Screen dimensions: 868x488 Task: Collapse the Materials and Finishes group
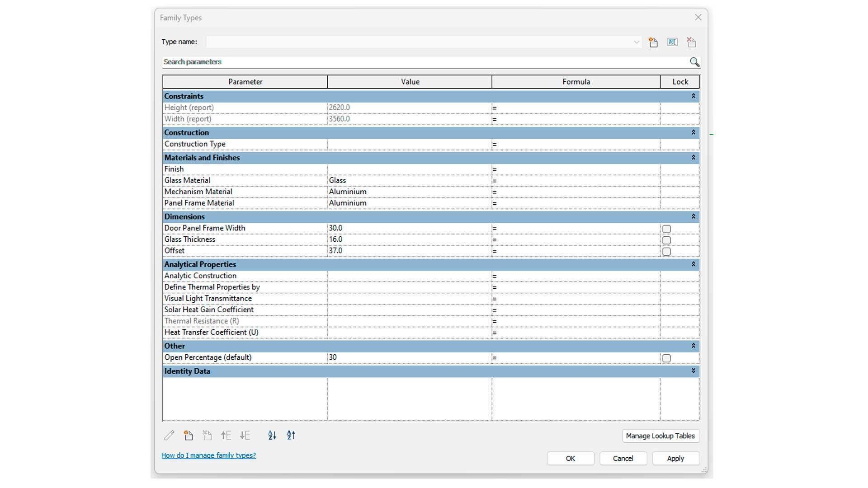pos(693,158)
